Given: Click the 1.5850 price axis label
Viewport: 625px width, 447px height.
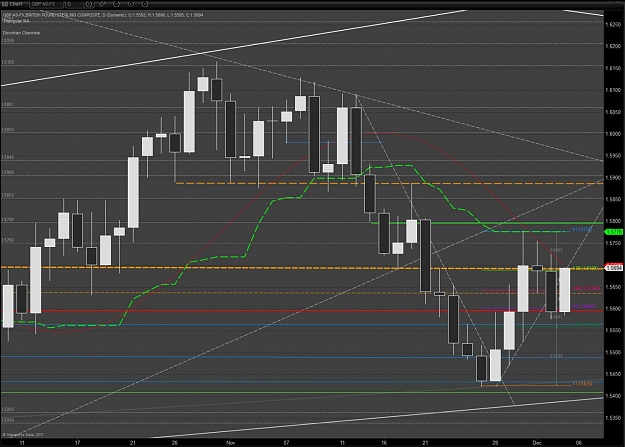Looking at the screenshot, I should 613,199.
